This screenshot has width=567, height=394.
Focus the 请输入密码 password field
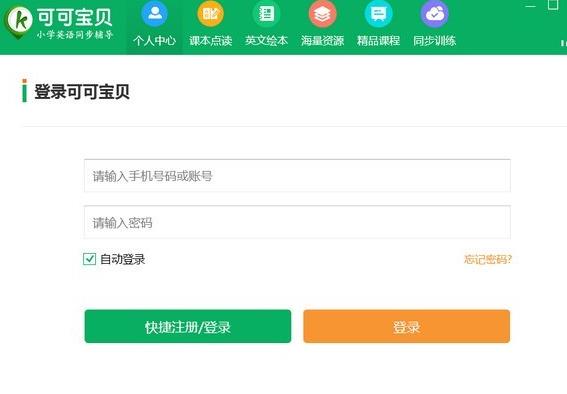(297, 222)
